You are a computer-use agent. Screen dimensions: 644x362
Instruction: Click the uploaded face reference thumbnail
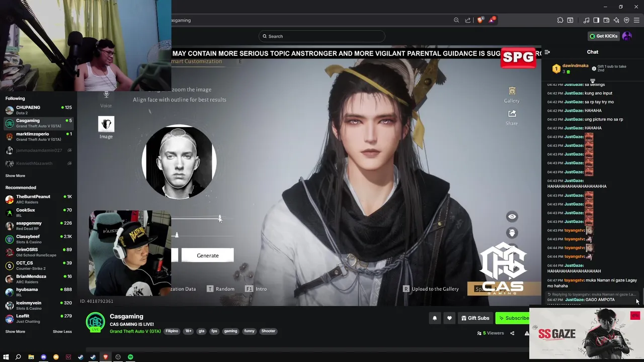[179, 162]
